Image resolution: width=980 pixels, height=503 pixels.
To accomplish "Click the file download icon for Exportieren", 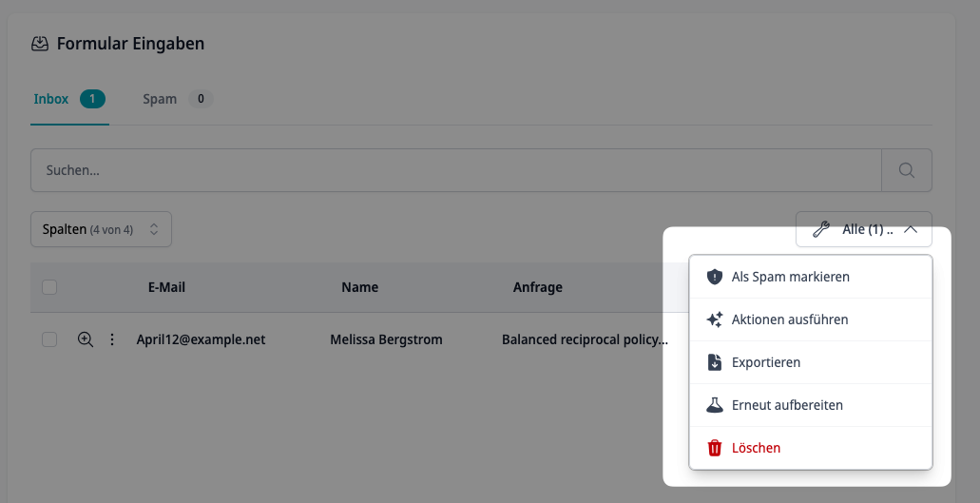I will coord(715,362).
